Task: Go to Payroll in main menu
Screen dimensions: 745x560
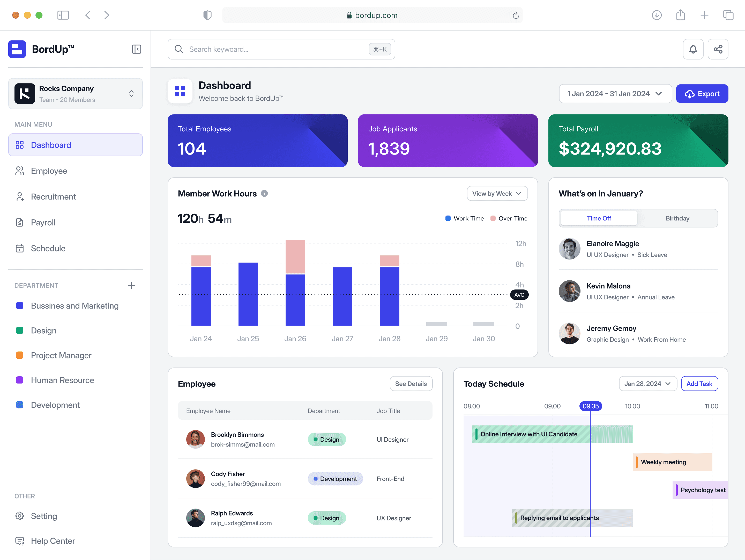Action: [x=43, y=223]
